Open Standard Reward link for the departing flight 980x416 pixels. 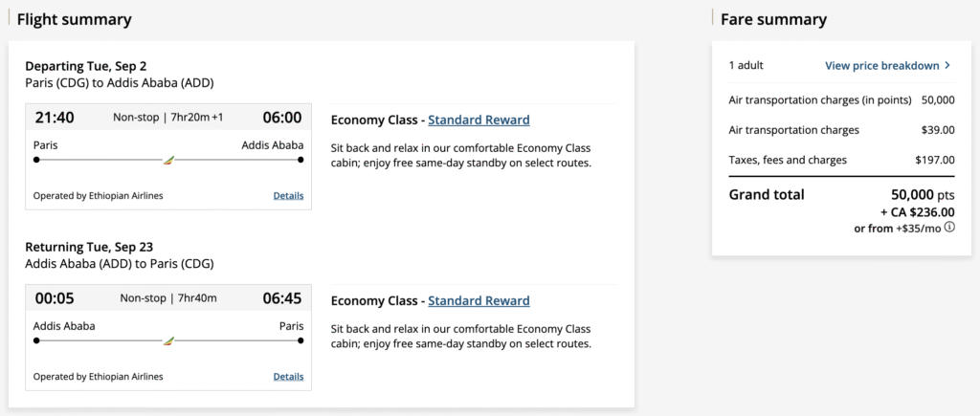point(479,120)
